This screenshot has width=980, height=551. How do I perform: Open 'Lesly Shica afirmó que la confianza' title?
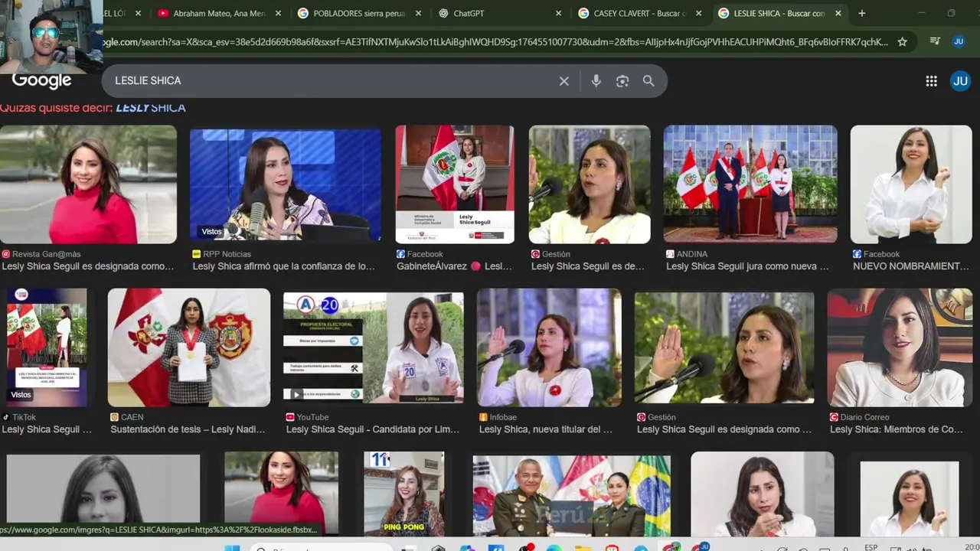point(284,266)
